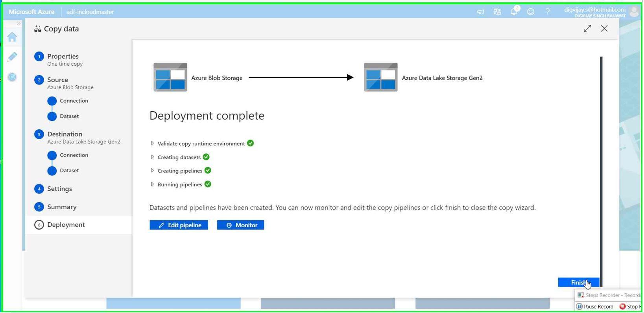
Task: Go to step 5 Summary
Action: [x=62, y=207]
